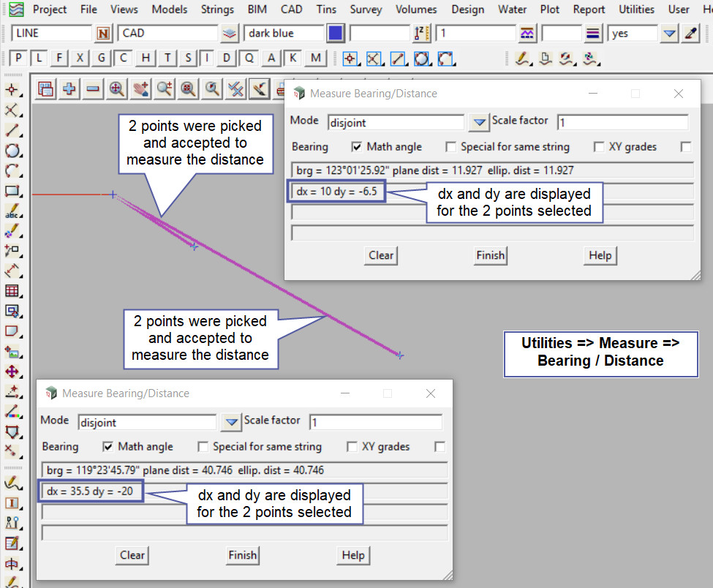Open the Utilities menu
This screenshot has height=588, width=713.
[x=636, y=10]
